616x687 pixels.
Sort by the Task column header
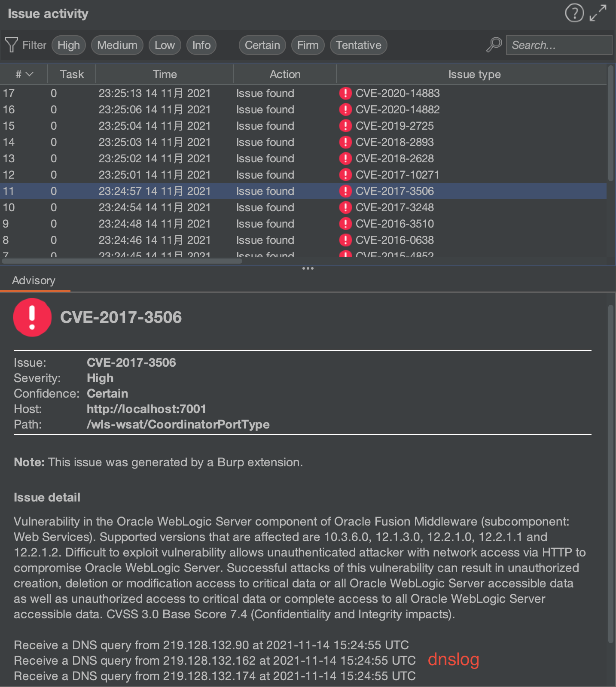pyautogui.click(x=72, y=74)
